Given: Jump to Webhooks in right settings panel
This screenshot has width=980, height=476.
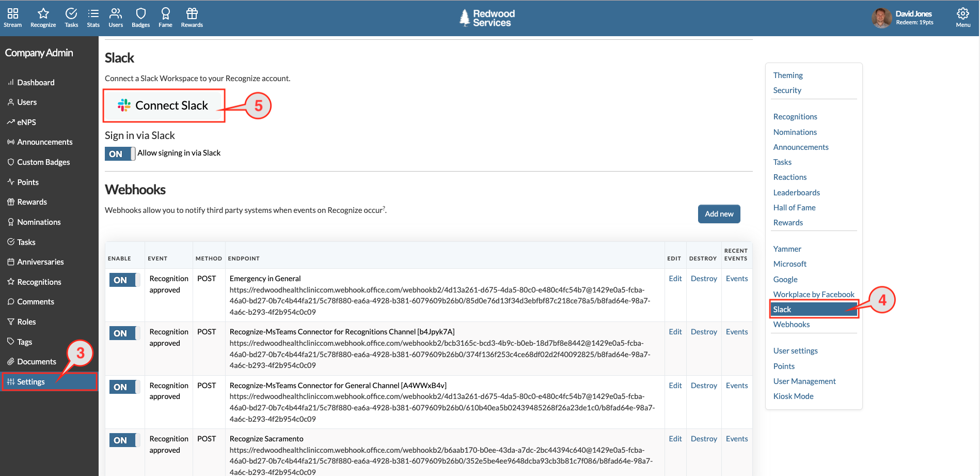Looking at the screenshot, I should [791, 325].
